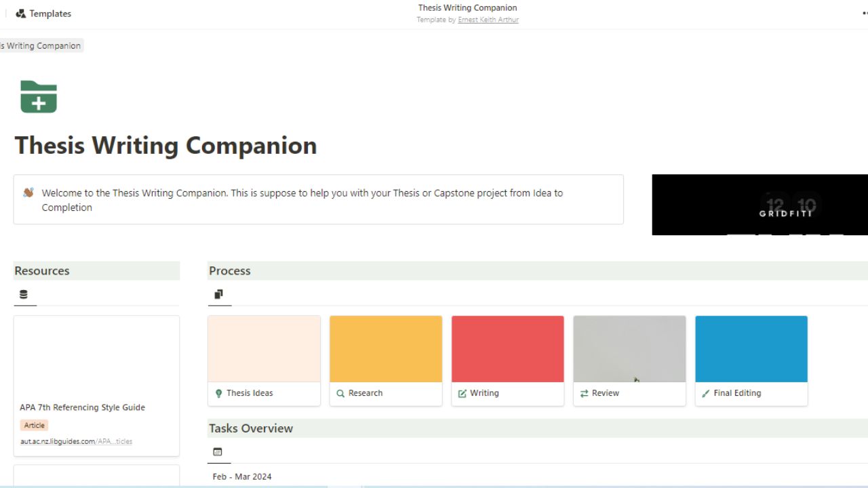The image size is (868, 488).
Task: Click the Article tag on the APA card
Action: tap(33, 424)
